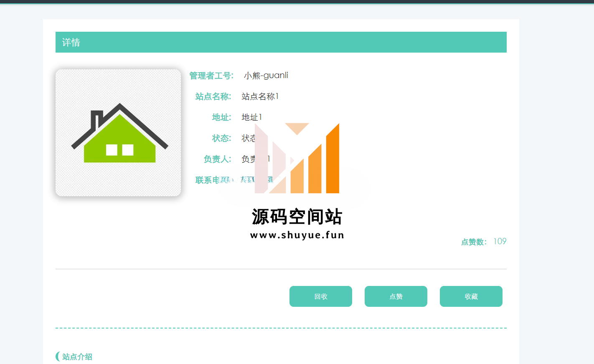The width and height of the screenshot is (594, 364).
Task: Add to favorites with 收藏 button
Action: coord(471,296)
